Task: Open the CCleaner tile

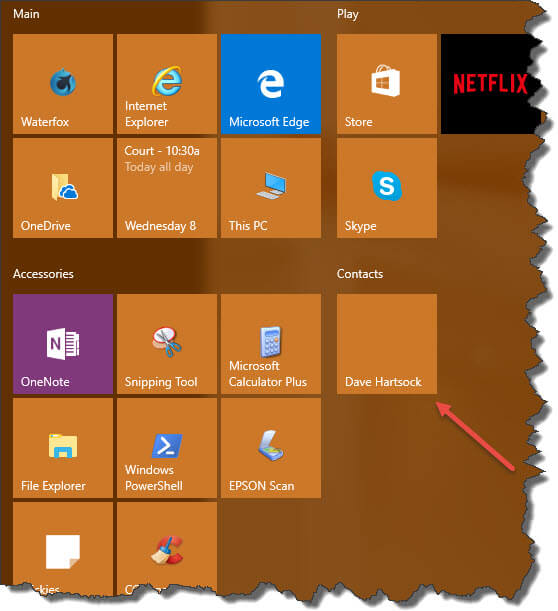Action: click(x=167, y=547)
